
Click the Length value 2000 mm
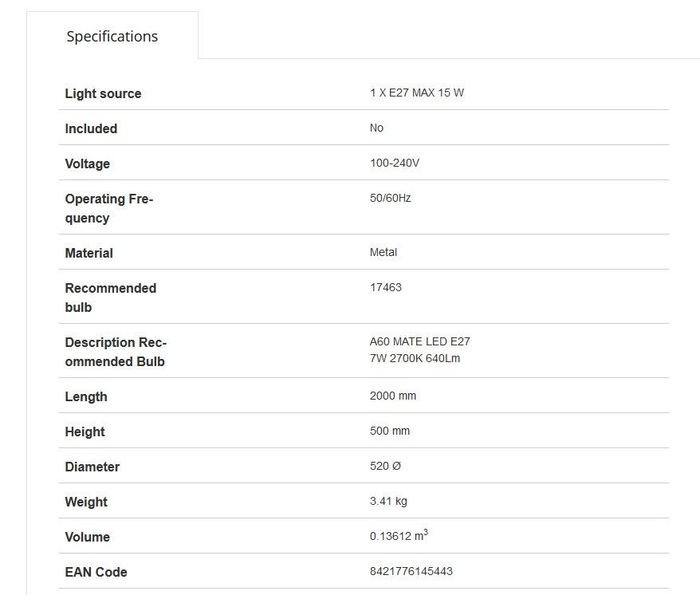pyautogui.click(x=393, y=396)
